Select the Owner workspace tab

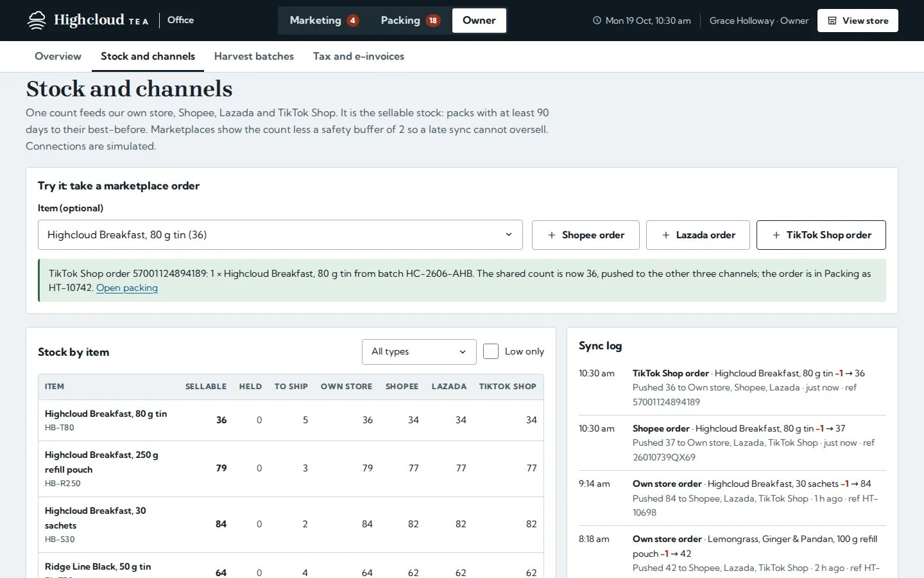coord(479,21)
